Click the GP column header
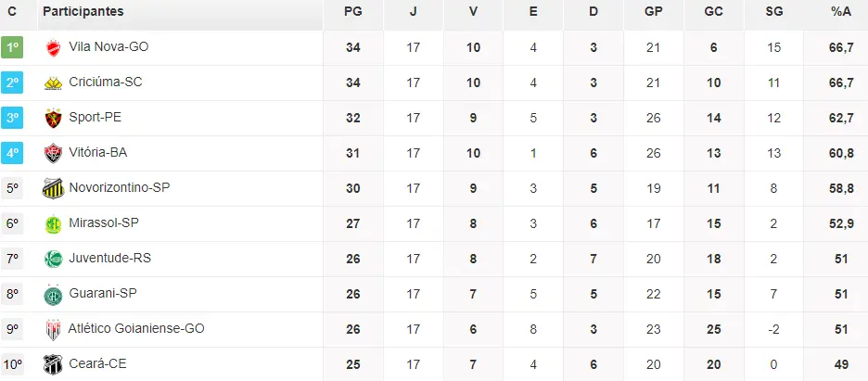Screen dimensions: 868x381 (x=653, y=11)
